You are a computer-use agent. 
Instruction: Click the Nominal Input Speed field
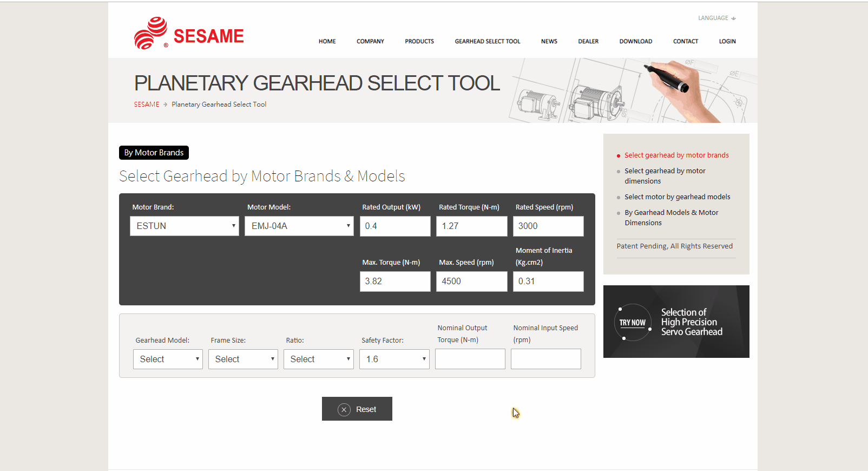tap(546, 359)
